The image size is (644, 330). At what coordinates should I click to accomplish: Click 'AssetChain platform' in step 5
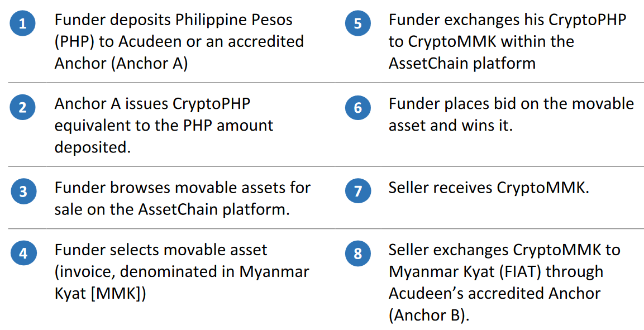pyautogui.click(x=462, y=64)
